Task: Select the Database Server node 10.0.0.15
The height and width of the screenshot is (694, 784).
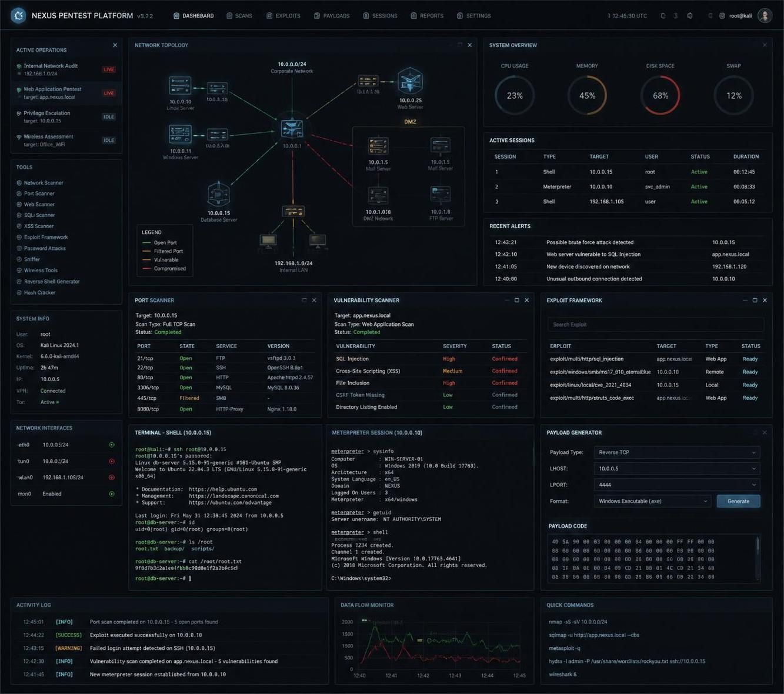Action: [x=218, y=194]
